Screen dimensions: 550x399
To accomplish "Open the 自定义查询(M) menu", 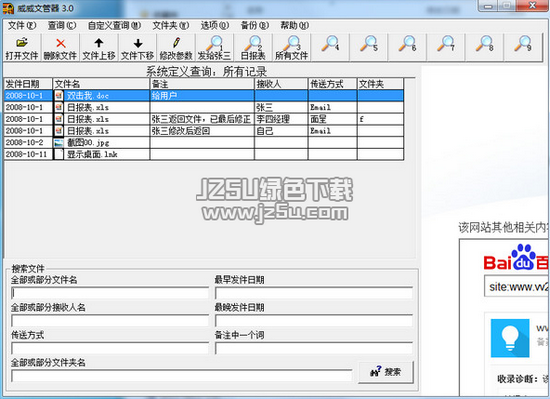I will (114, 26).
